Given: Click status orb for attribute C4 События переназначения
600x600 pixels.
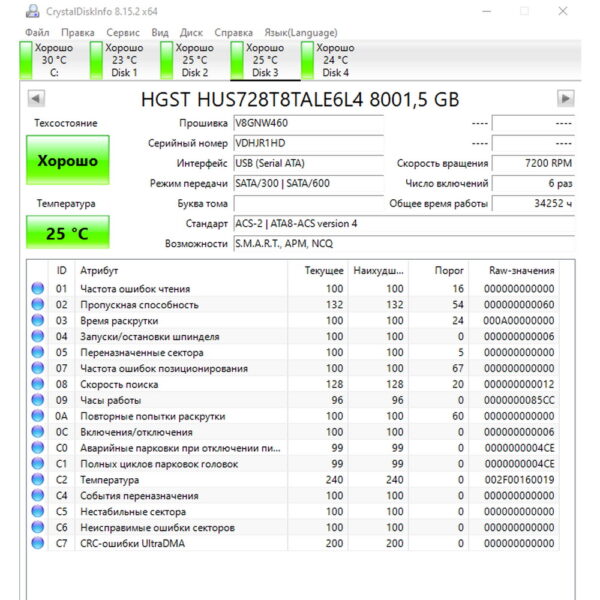Looking at the screenshot, I should [x=38, y=495].
